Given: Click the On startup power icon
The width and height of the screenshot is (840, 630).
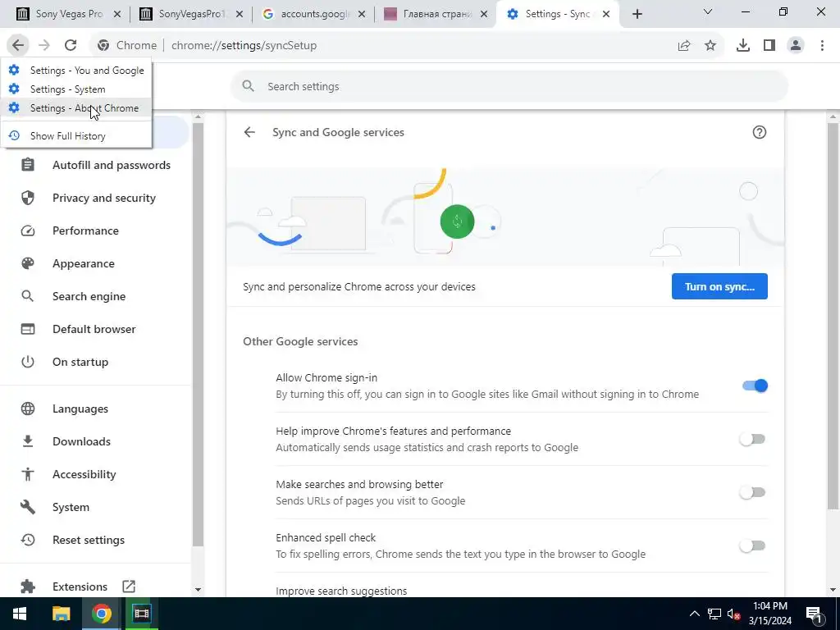Looking at the screenshot, I should 28,362.
